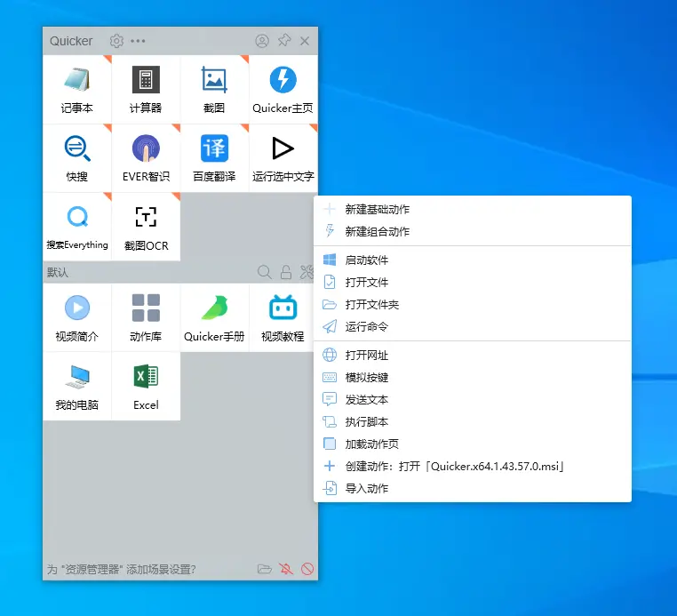The image size is (677, 616).
Task: Choose 导入动作 menu entry
Action: point(367,488)
